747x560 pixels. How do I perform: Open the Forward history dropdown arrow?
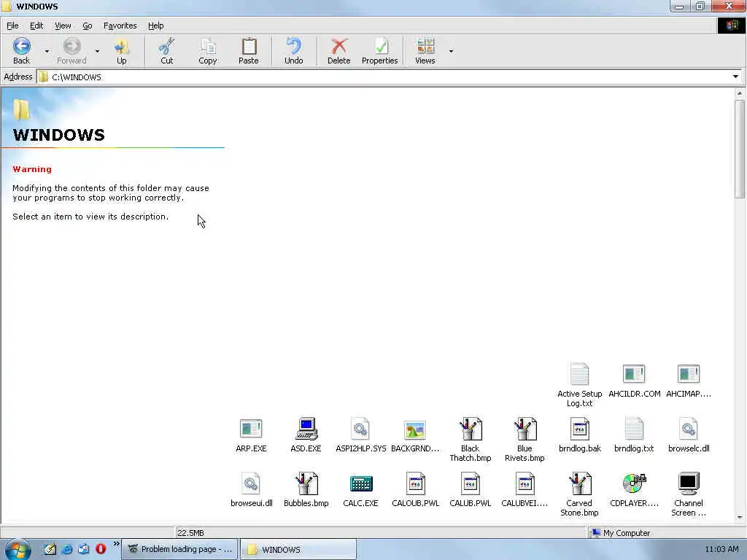coord(97,50)
